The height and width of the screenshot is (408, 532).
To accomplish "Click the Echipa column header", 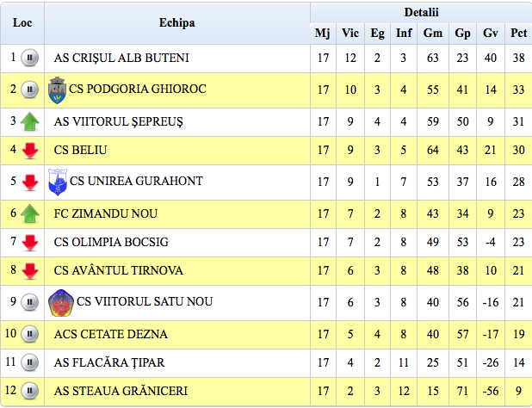I will 176,22.
